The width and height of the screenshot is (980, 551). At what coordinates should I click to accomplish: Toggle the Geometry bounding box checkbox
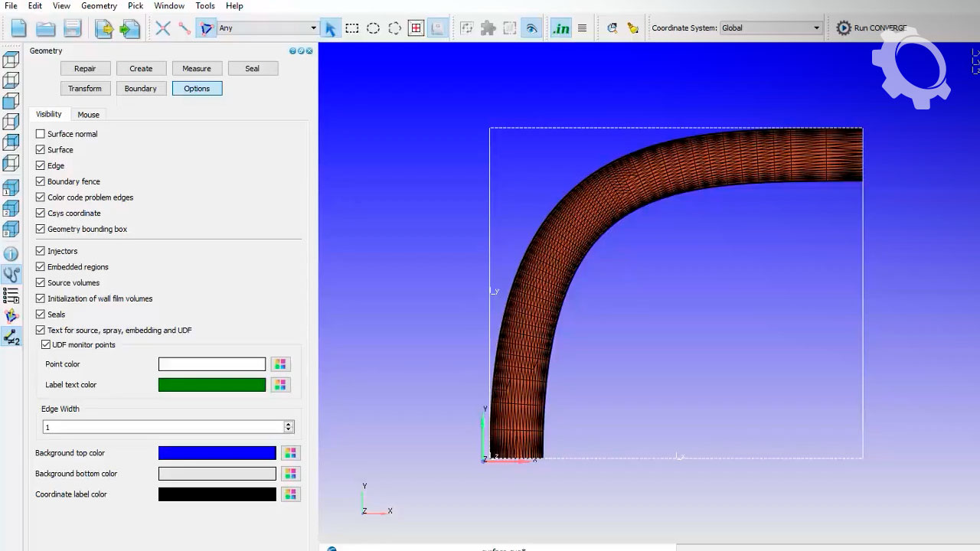[41, 229]
